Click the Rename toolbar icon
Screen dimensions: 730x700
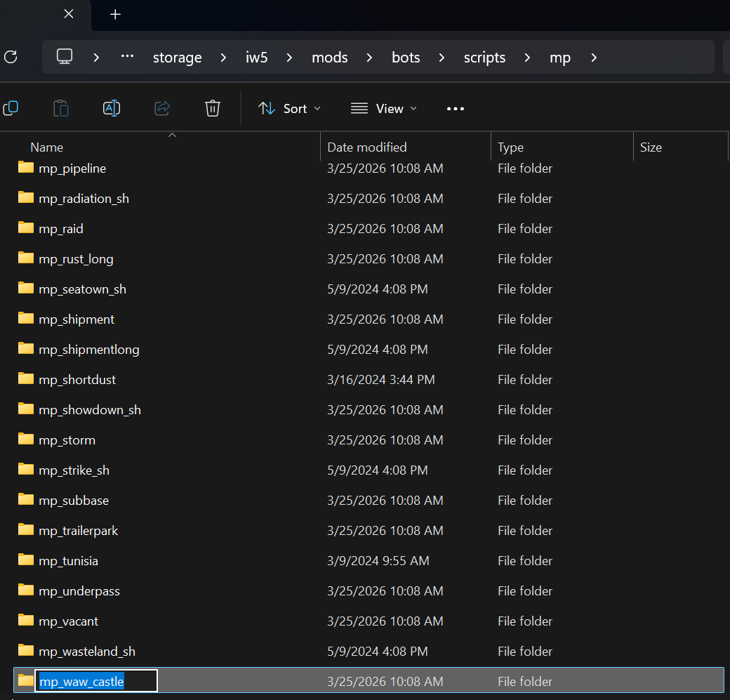[112, 109]
